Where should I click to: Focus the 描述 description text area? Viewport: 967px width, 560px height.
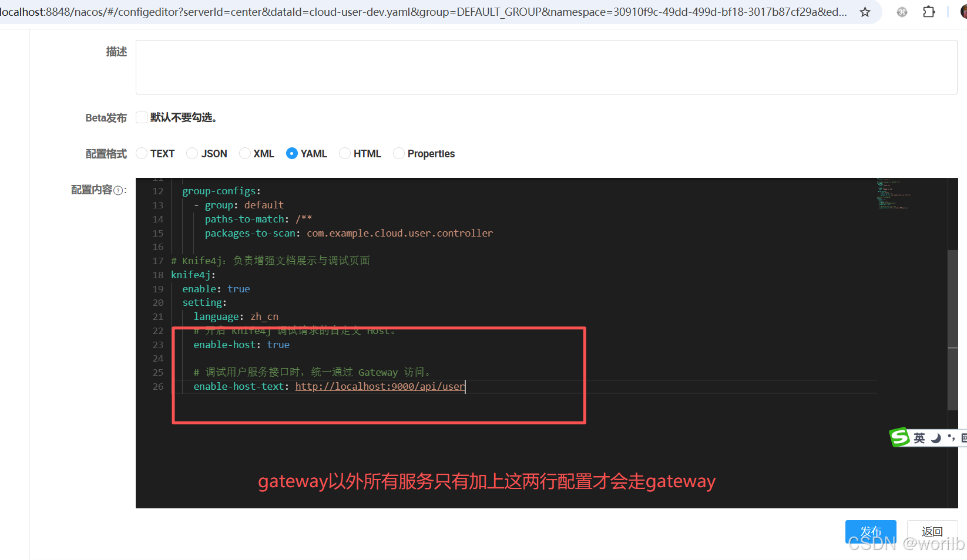[546, 67]
